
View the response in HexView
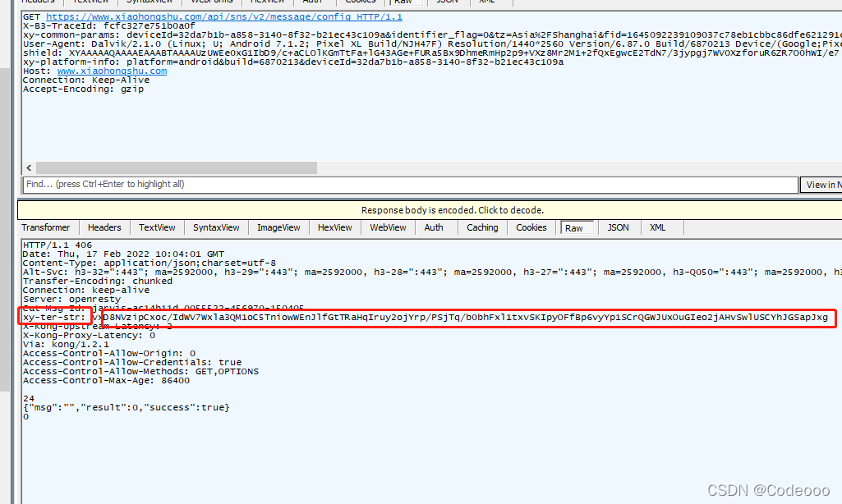(x=334, y=227)
